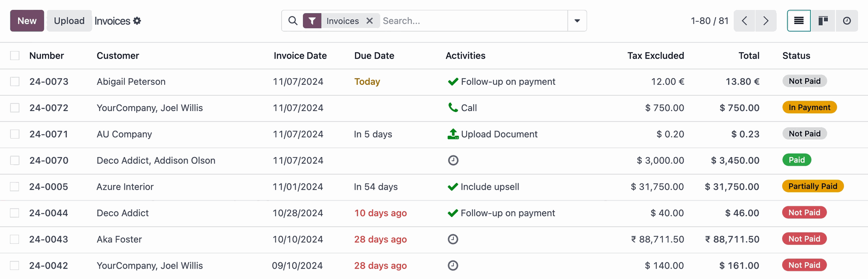
Task: Click the Upload button
Action: [x=69, y=21]
